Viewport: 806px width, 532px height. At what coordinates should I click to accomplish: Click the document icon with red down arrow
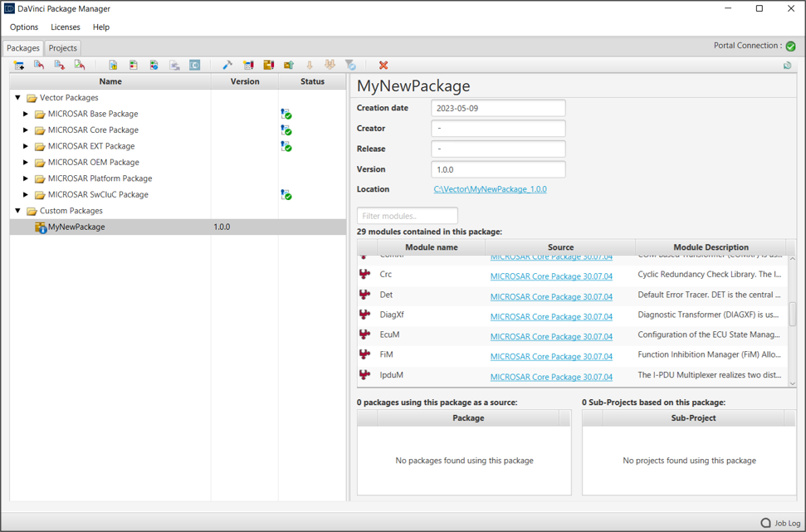click(x=60, y=66)
